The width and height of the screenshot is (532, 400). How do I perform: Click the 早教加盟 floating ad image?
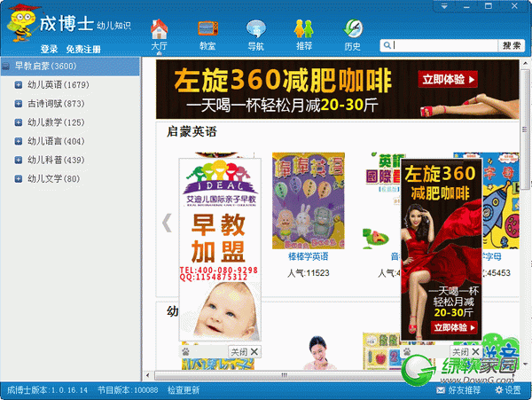(x=220, y=249)
